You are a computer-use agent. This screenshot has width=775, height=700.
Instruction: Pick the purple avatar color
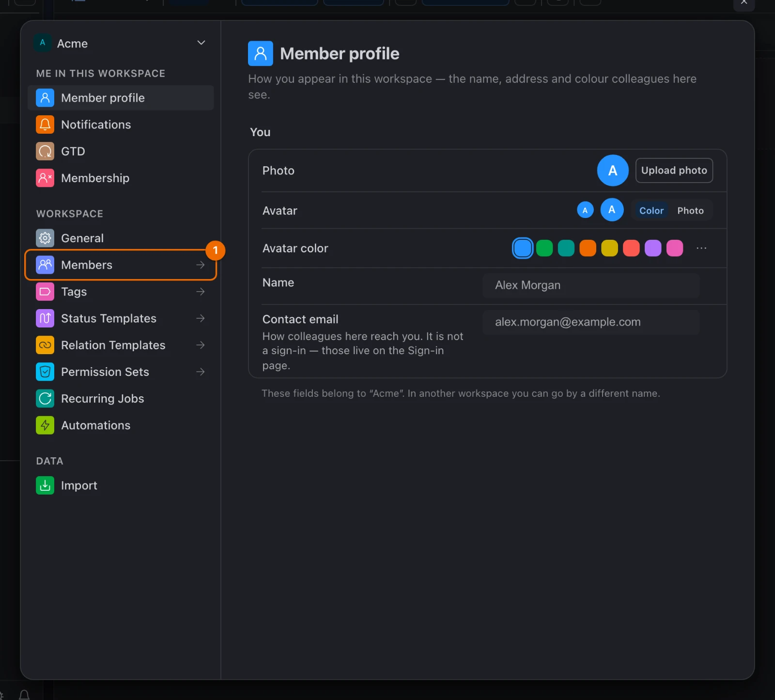[x=653, y=248]
